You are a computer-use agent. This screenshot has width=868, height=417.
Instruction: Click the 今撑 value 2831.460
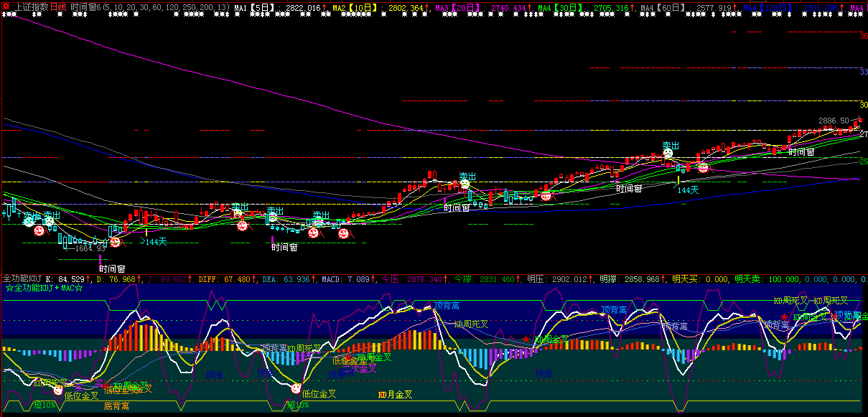[x=497, y=278]
